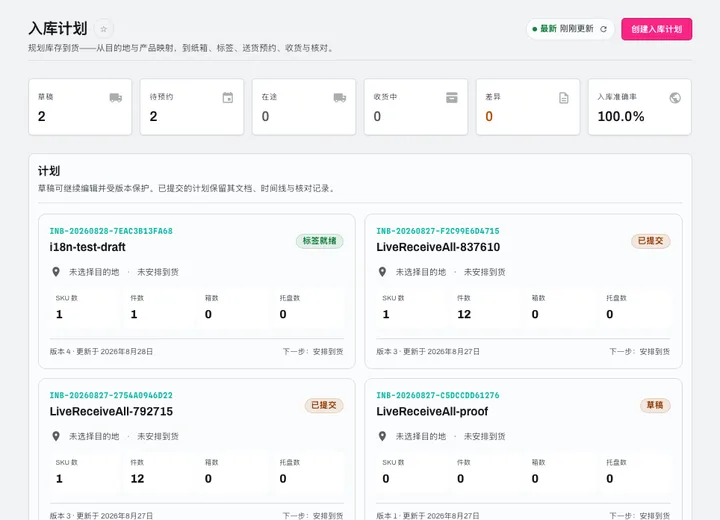
Task: Click 件数 value 12 on LiveReceiveAll-837610
Action: coord(464,314)
